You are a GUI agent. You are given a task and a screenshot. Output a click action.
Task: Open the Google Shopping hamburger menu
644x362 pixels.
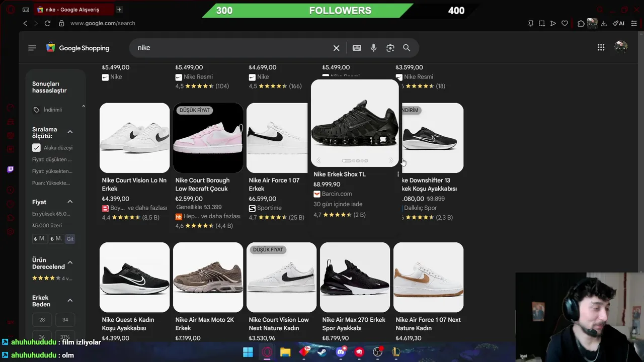click(x=32, y=48)
